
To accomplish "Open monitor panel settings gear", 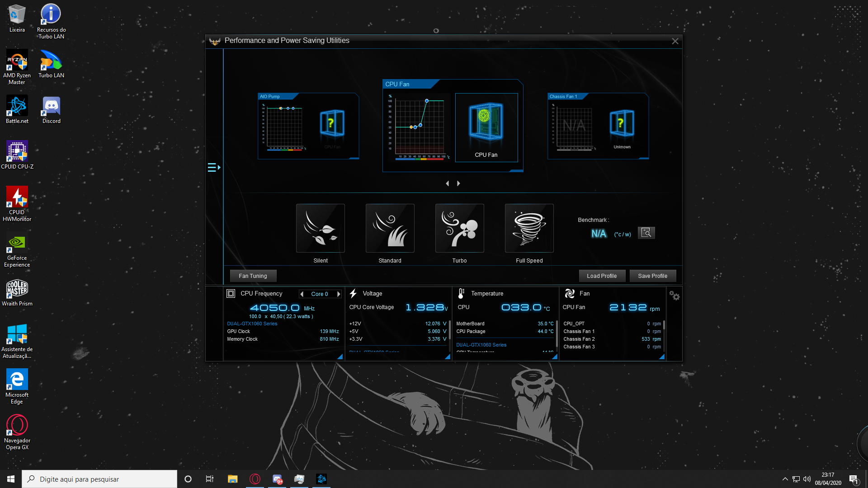I will pos(675,296).
